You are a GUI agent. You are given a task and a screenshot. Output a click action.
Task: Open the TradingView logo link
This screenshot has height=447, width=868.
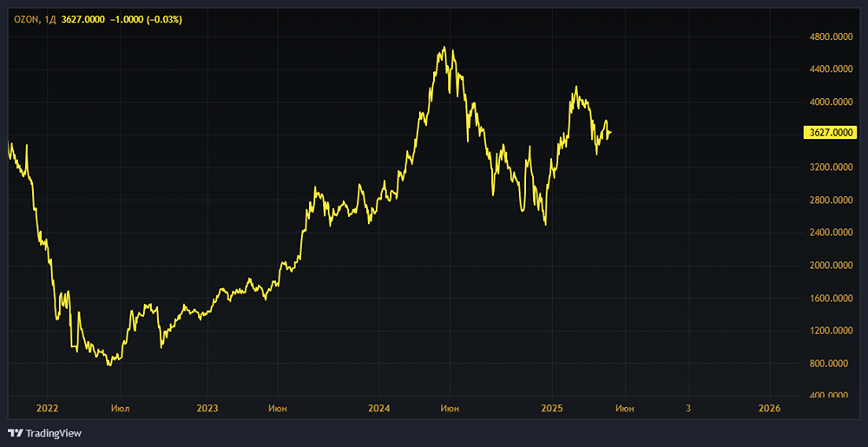pos(45,433)
